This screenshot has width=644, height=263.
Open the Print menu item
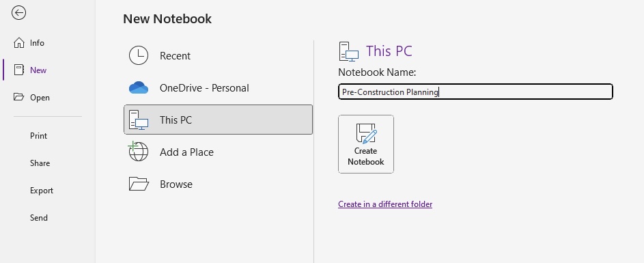coord(39,136)
